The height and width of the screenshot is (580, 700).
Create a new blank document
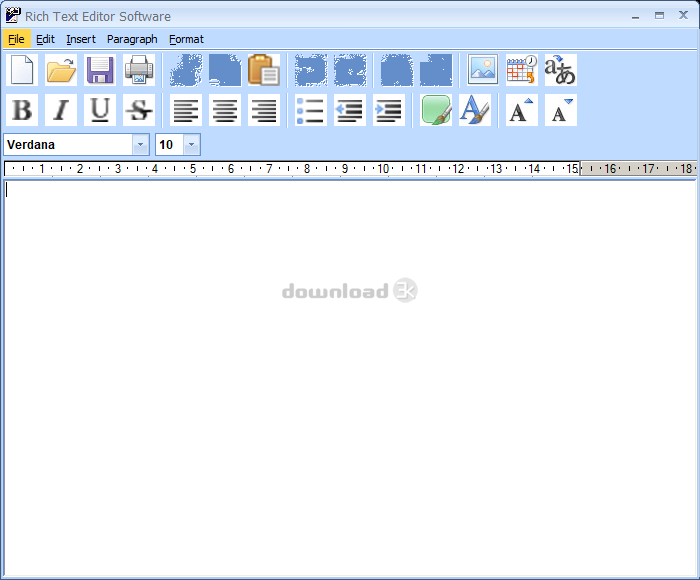[22, 70]
